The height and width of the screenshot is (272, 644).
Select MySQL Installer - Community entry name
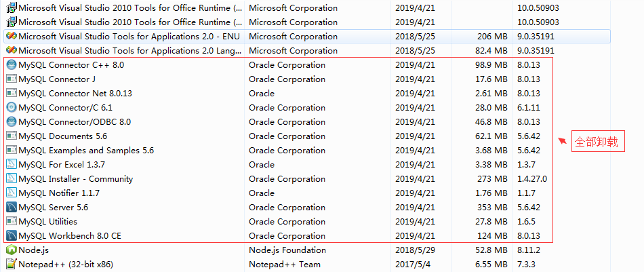(75, 179)
